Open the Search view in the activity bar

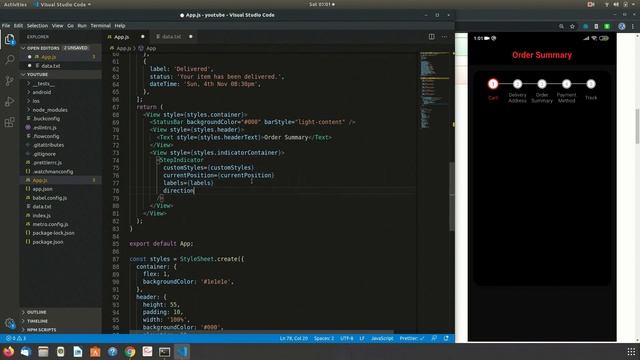[x=9, y=60]
